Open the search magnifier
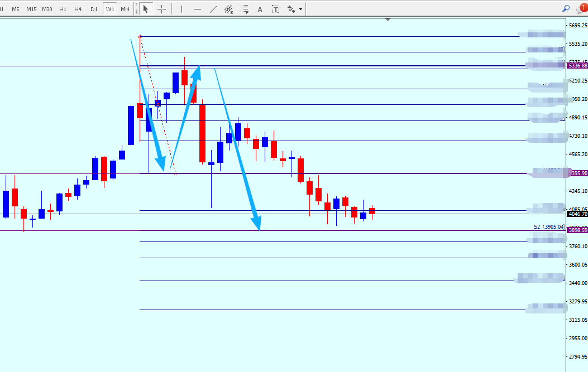 pos(566,8)
